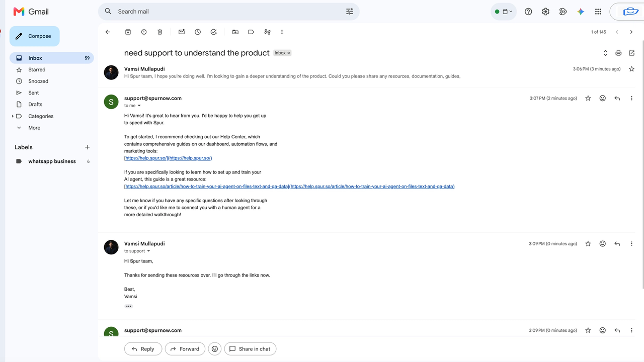Image resolution: width=644 pixels, height=362 pixels.
Task: Open the help.spur.so Help Center link
Action: pyautogui.click(x=168, y=158)
